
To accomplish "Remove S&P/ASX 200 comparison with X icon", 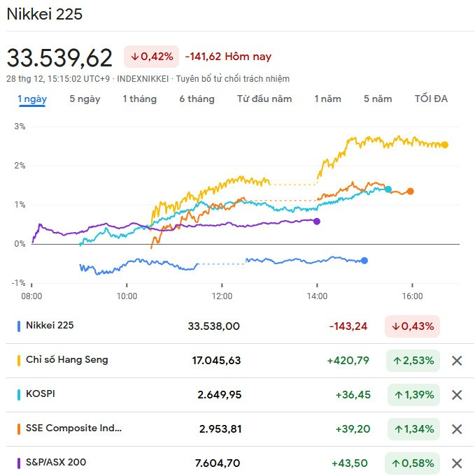I will (x=457, y=463).
